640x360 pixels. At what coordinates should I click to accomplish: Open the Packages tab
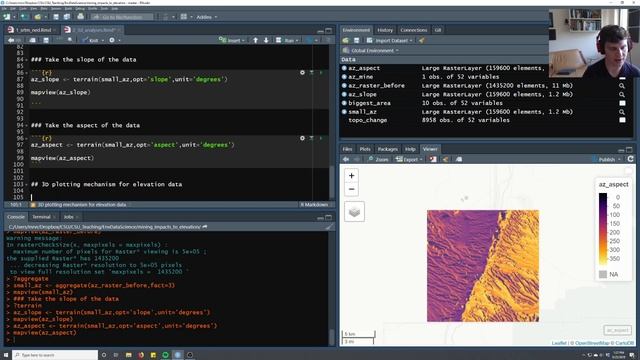click(387, 149)
